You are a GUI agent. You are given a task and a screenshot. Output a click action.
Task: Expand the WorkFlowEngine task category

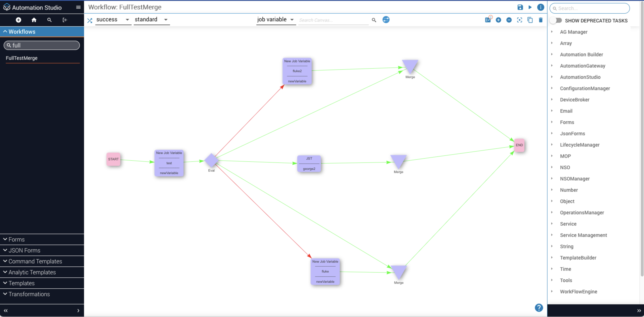(578, 291)
